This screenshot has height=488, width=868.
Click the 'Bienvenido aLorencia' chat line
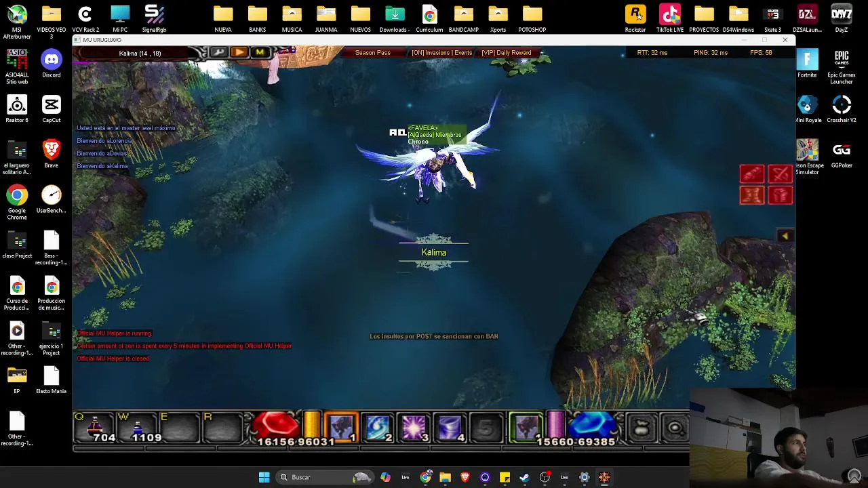pyautogui.click(x=104, y=141)
